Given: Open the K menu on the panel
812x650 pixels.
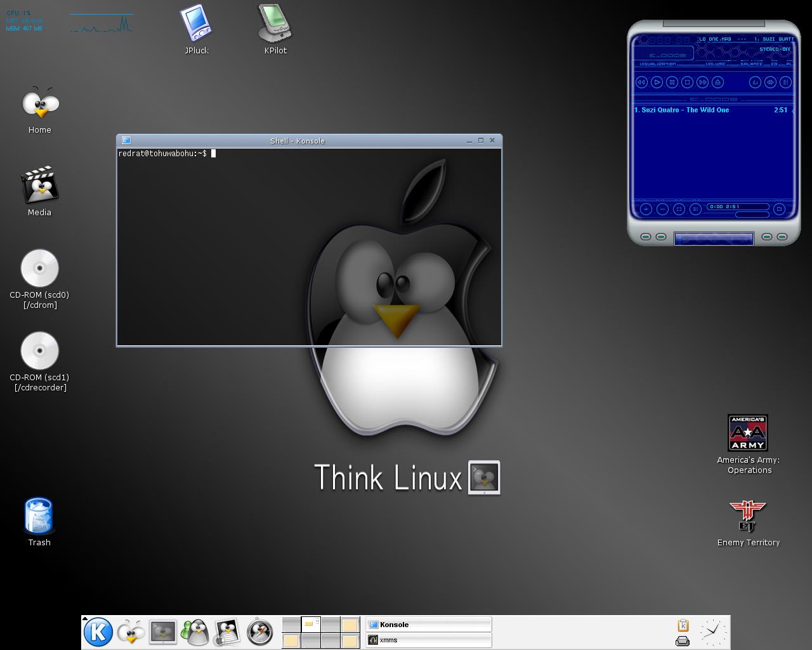Looking at the screenshot, I should point(98,632).
